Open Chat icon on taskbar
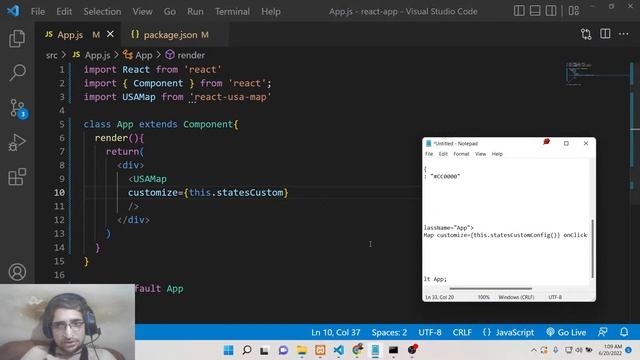The height and width of the screenshot is (360, 640). [283, 350]
